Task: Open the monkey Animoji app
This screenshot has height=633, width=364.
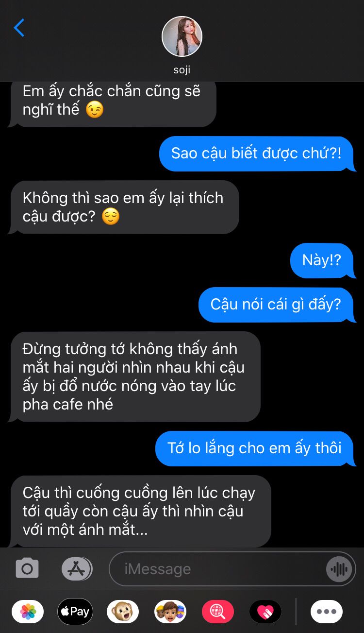Action: point(123,612)
